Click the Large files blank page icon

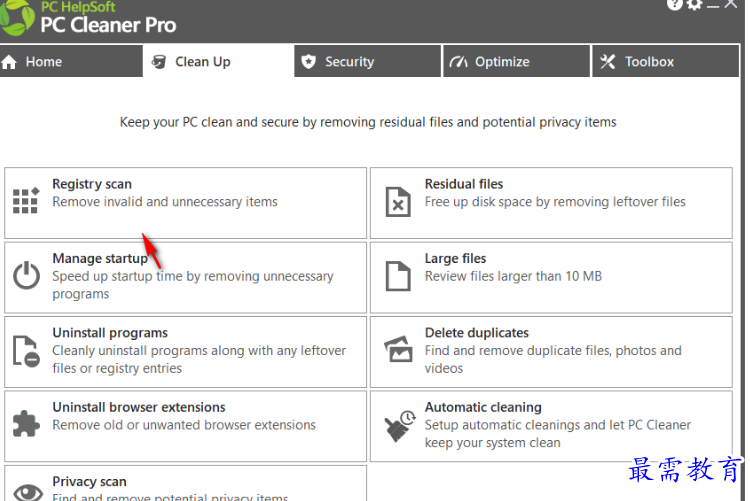click(398, 276)
